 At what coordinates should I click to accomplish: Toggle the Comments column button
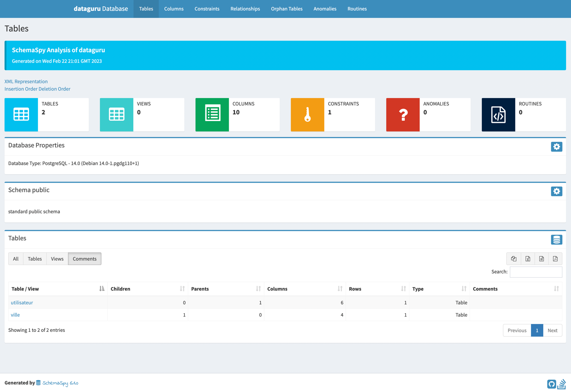(85, 259)
